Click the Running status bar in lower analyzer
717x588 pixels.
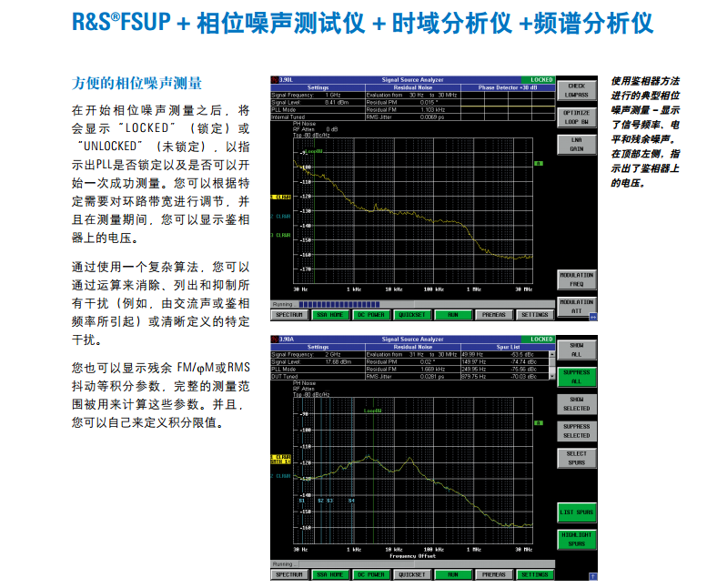coord(412,563)
